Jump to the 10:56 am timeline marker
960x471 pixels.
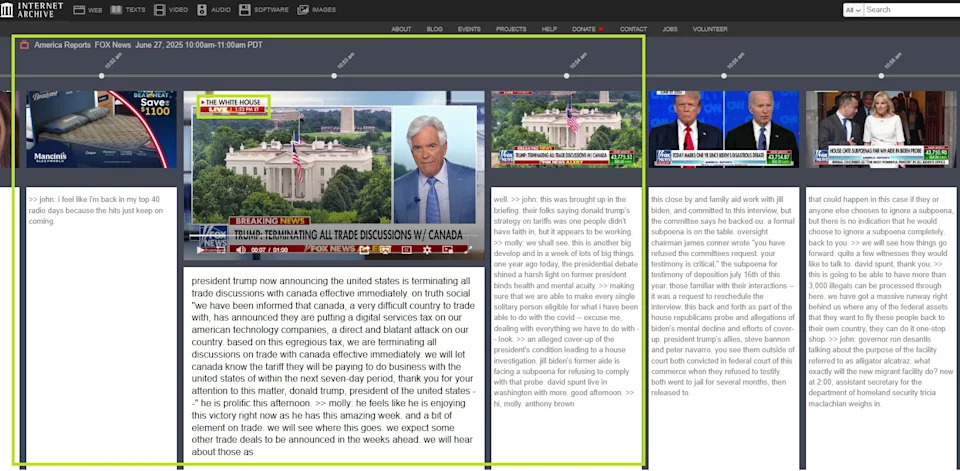(x=881, y=76)
